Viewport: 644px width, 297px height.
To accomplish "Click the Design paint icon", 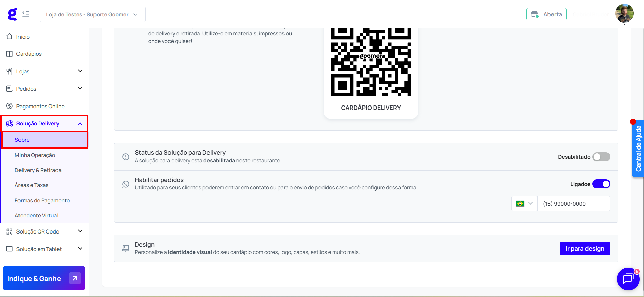I will coord(126,249).
